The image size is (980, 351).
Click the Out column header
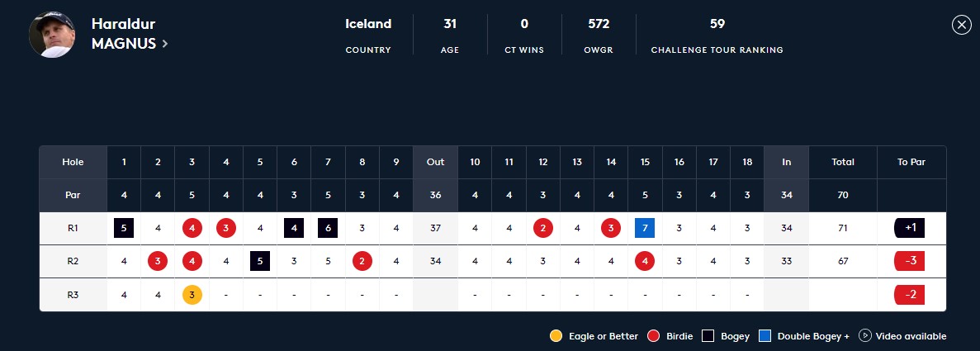pos(436,162)
